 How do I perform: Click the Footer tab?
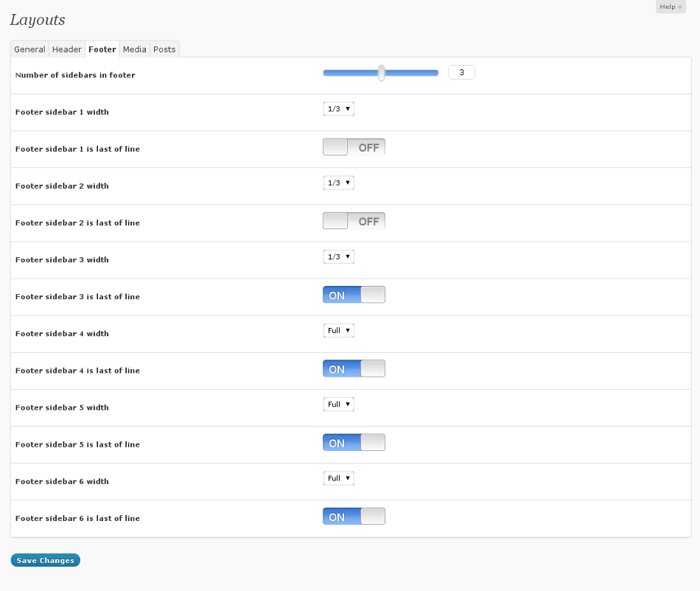102,49
